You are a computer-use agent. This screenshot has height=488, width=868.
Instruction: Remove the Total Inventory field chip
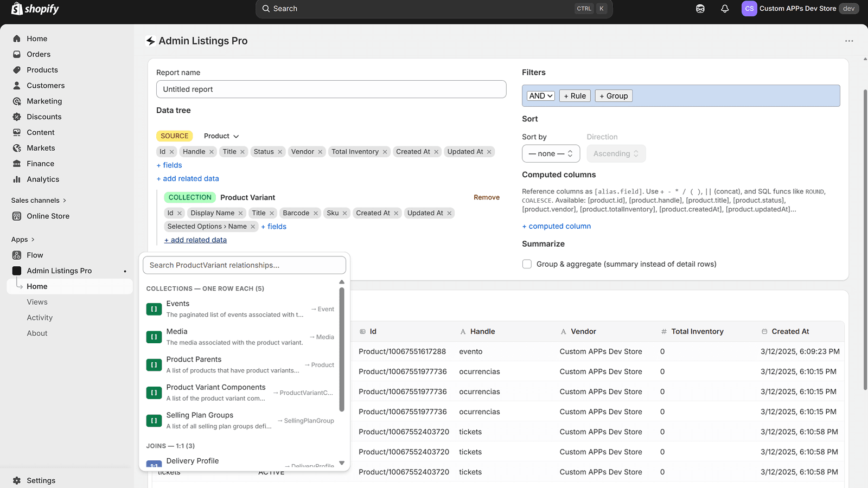coord(385,152)
